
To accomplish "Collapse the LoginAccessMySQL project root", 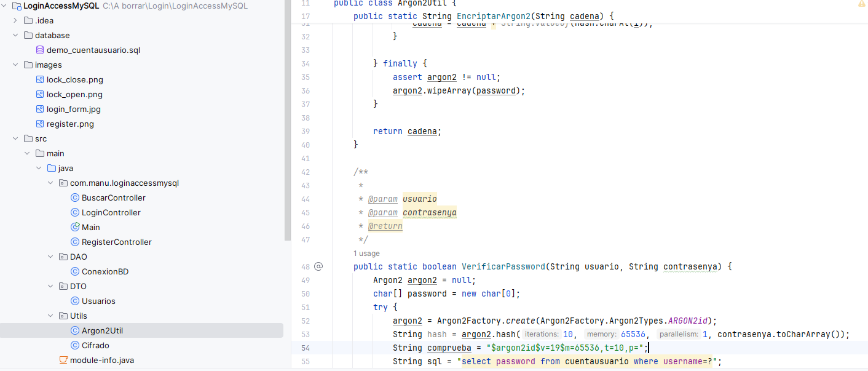I will coord(4,6).
